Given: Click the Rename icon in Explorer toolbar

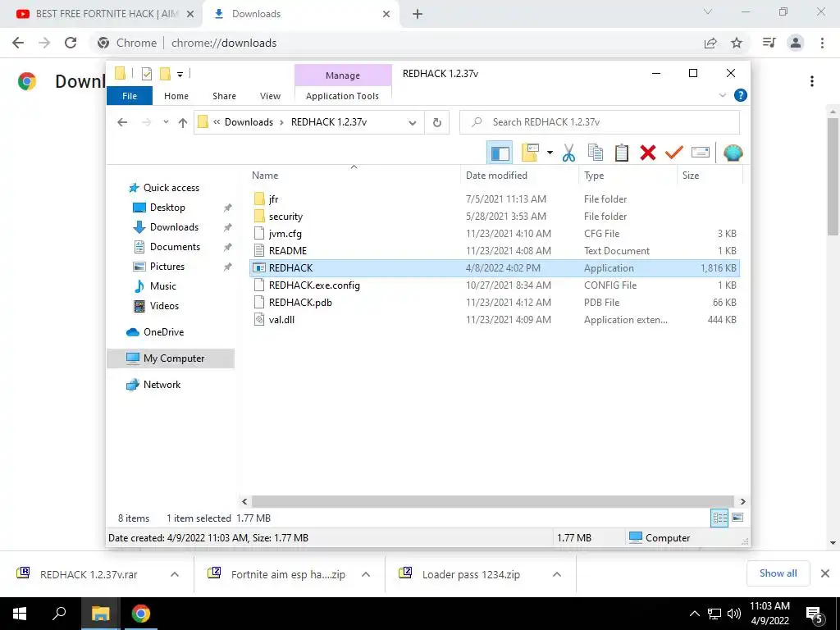Looking at the screenshot, I should pos(701,153).
